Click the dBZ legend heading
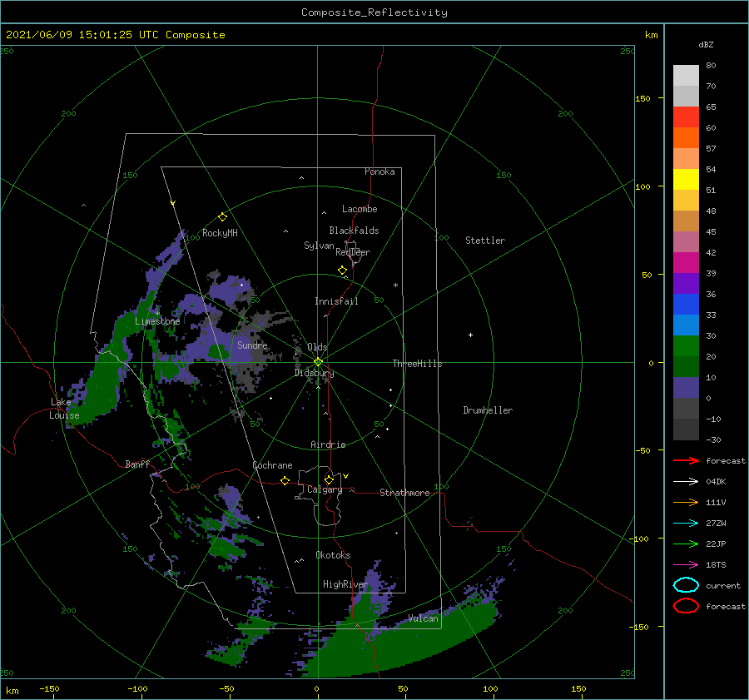The width and height of the screenshot is (749, 700). point(706,45)
